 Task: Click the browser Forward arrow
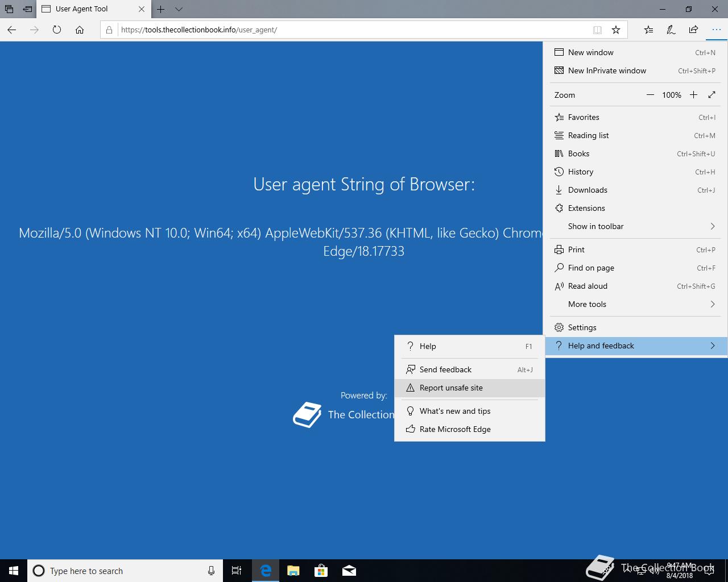click(34, 30)
